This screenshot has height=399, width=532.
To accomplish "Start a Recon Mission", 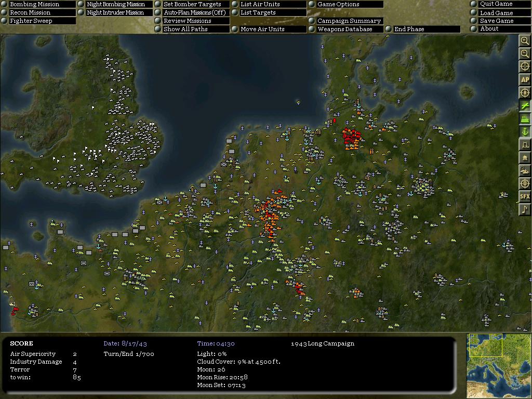I will (x=38, y=12).
